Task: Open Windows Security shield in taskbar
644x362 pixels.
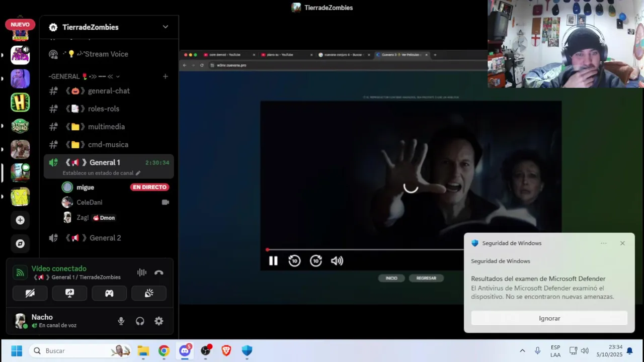Action: pyautogui.click(x=247, y=350)
